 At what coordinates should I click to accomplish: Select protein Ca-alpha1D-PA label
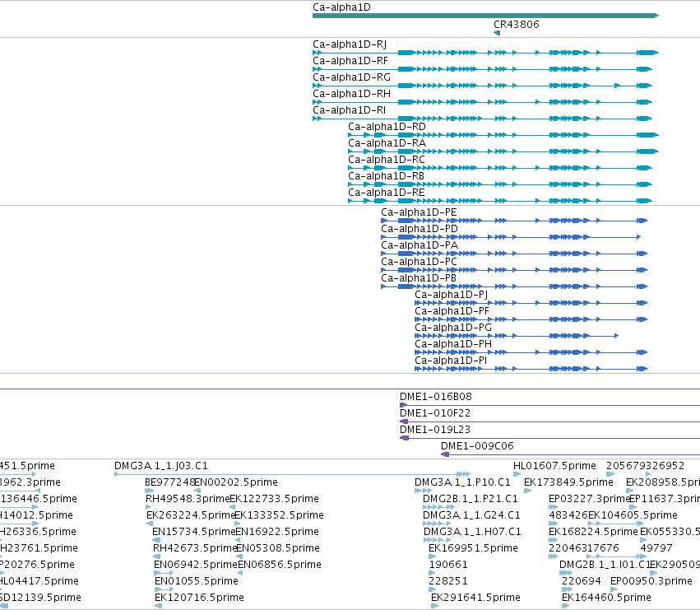click(x=420, y=246)
